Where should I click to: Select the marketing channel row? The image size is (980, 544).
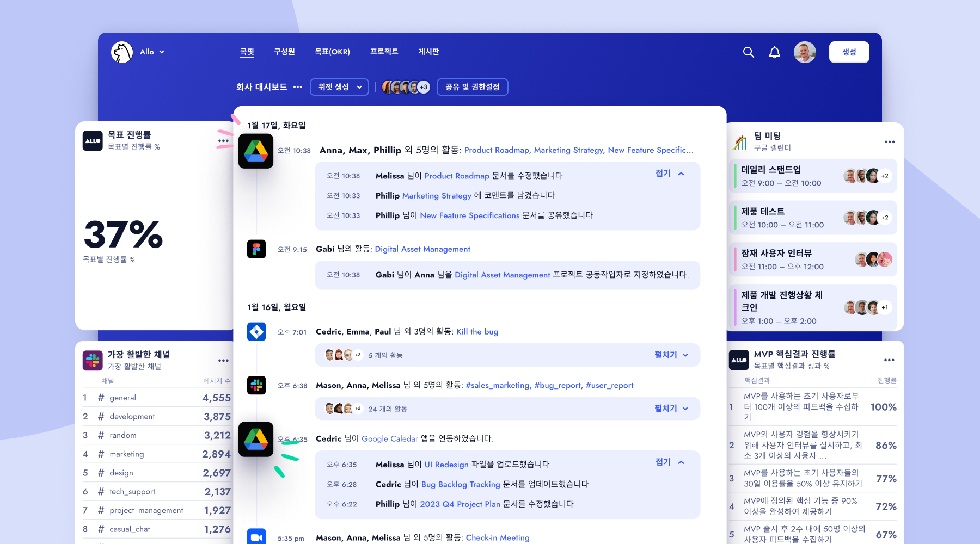(x=157, y=454)
